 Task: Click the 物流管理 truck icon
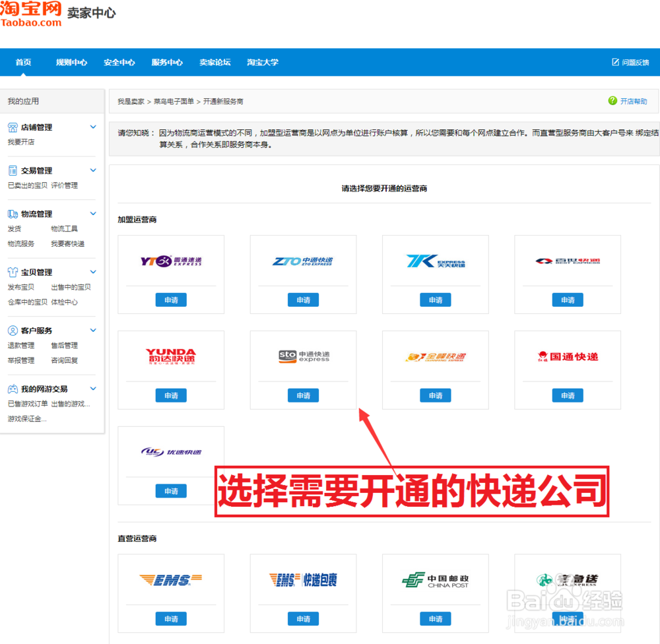coord(13,214)
